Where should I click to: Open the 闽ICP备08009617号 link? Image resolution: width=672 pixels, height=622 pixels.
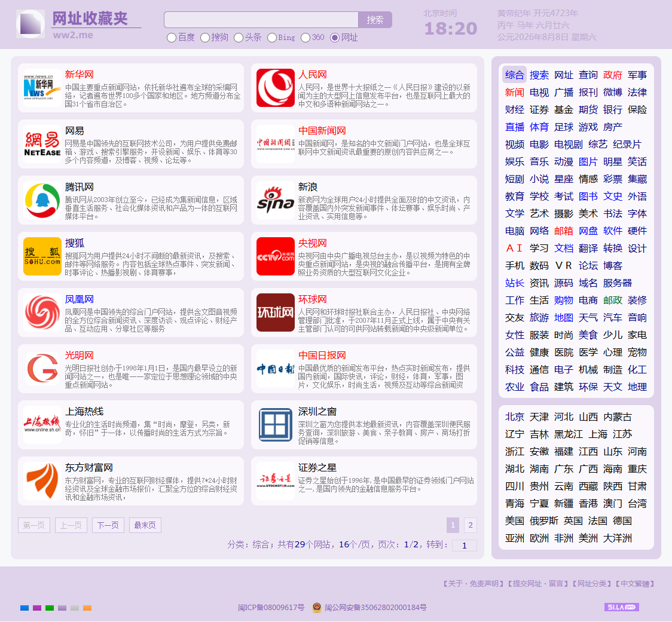[x=271, y=608]
